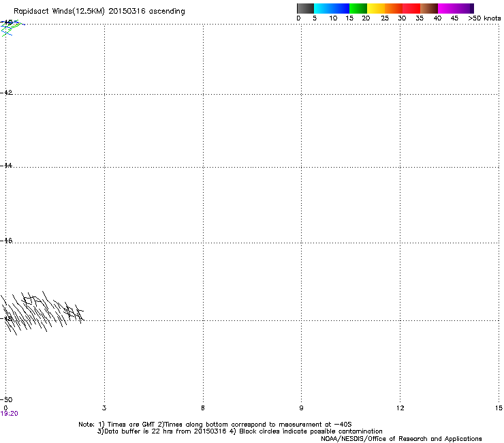The height and width of the screenshot is (443, 504).
Task: Click the yellow 20-25 knots color band
Action: tap(376, 8)
